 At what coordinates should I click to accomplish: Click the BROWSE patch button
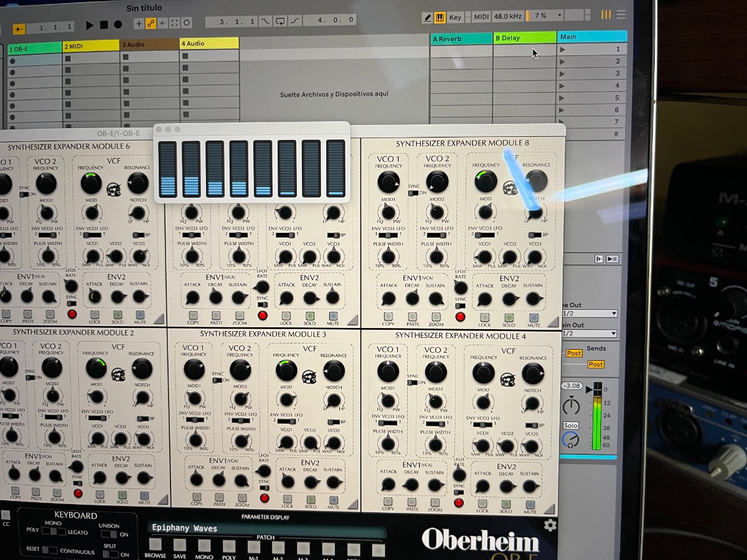click(x=155, y=544)
